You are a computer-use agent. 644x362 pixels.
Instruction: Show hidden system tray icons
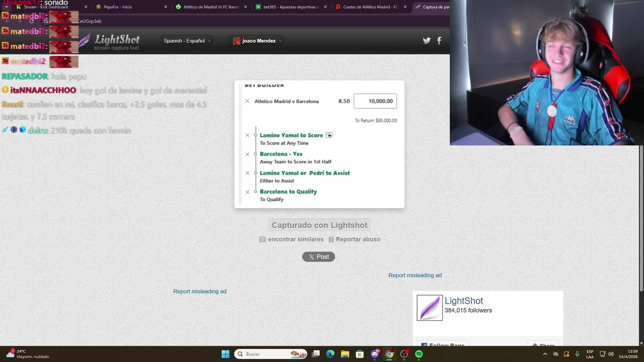point(545,354)
